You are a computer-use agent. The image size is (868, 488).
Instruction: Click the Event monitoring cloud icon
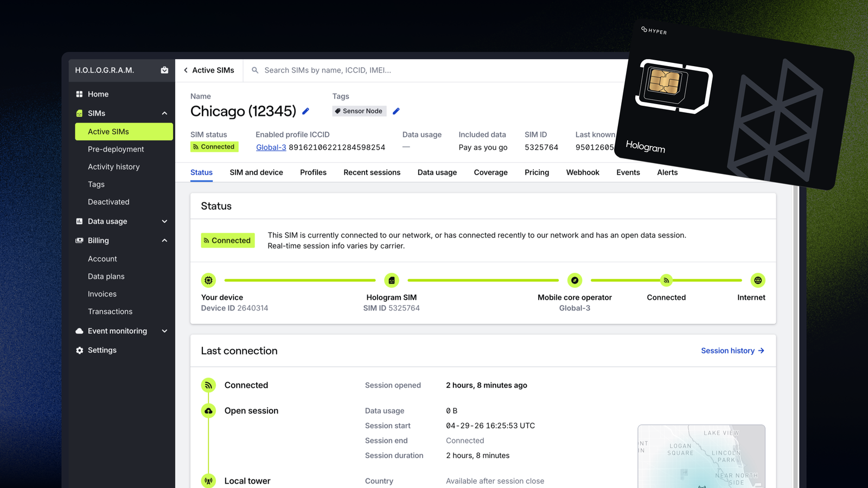pos(79,331)
